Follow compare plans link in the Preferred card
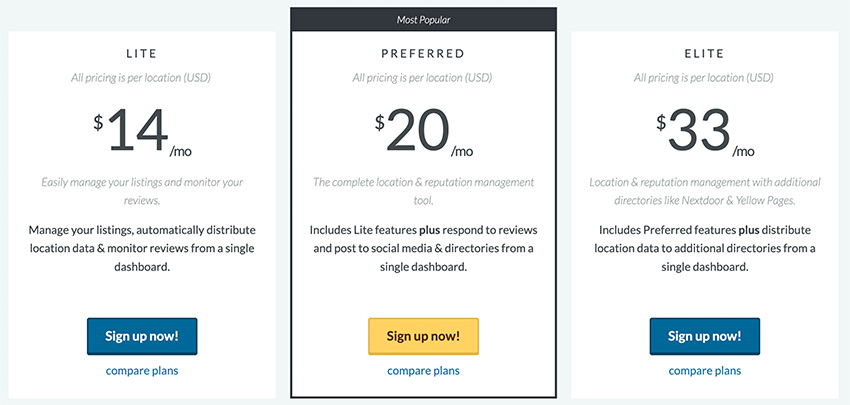This screenshot has height=405, width=850. tap(423, 371)
